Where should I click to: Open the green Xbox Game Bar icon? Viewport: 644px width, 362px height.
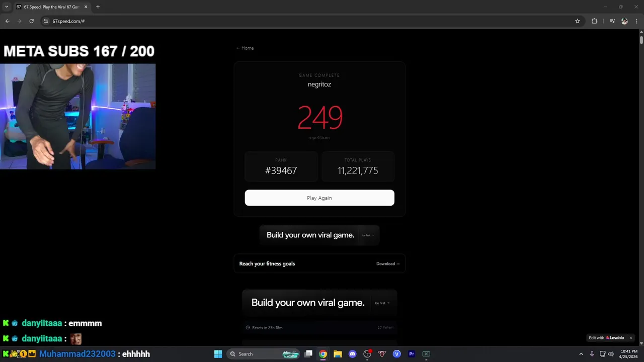[x=426, y=354]
